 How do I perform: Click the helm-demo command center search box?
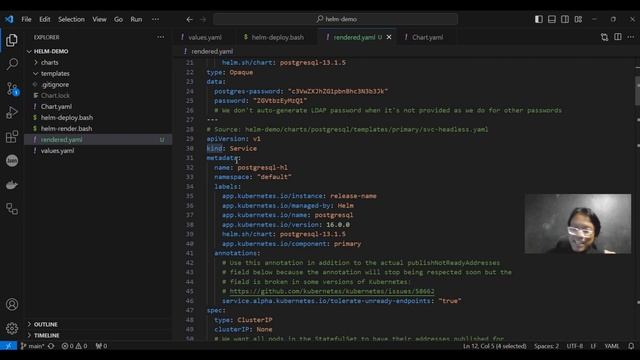(336, 19)
